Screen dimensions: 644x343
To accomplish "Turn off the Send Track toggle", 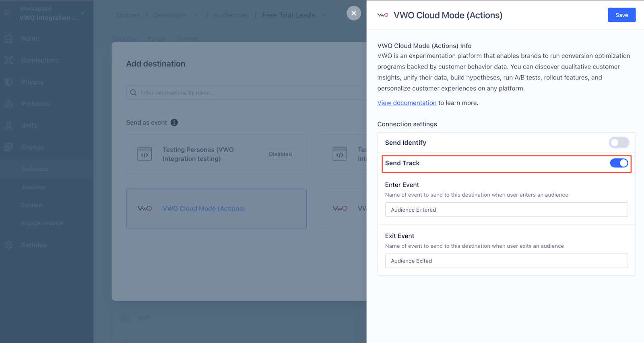I will (x=619, y=163).
